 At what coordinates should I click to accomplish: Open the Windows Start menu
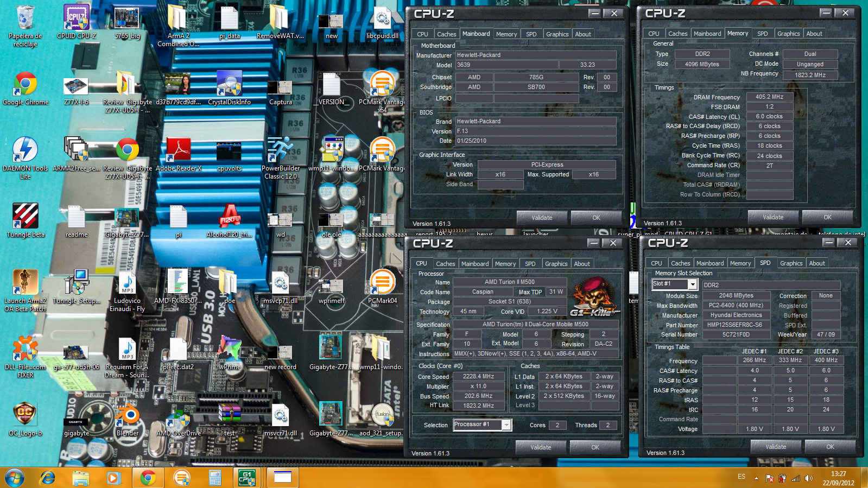pos(15,478)
